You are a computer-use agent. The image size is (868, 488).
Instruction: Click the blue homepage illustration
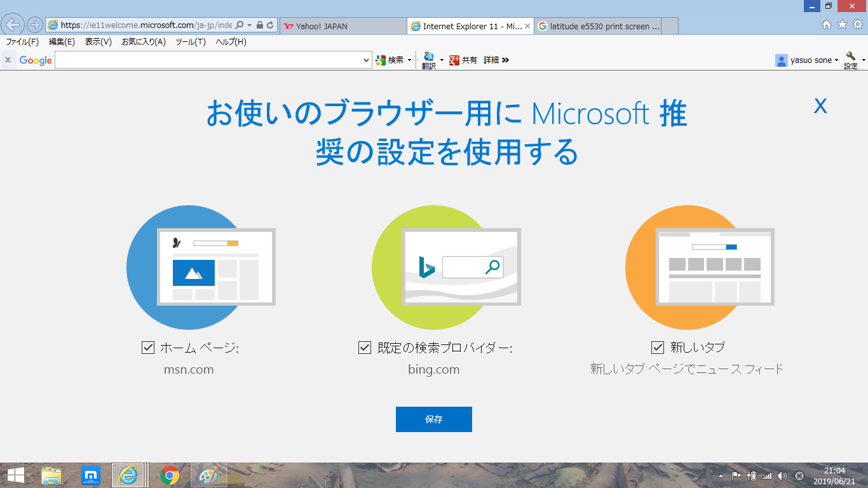(x=201, y=267)
